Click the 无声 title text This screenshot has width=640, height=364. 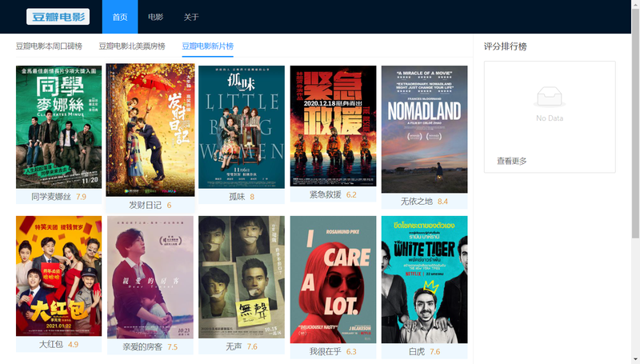[x=234, y=346]
